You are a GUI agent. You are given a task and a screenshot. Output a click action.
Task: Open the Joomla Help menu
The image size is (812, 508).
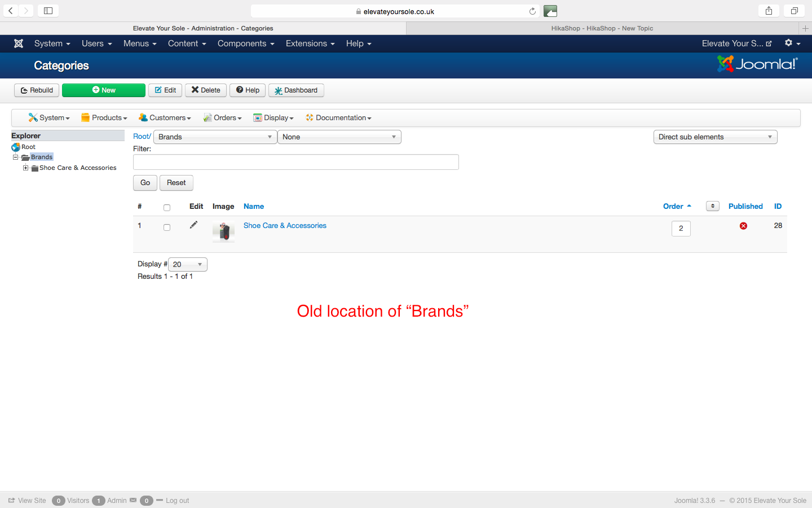(359, 43)
